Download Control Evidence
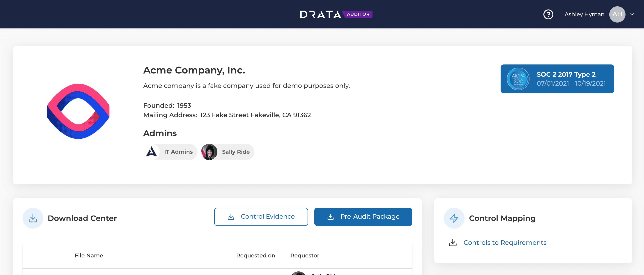 click(x=261, y=216)
